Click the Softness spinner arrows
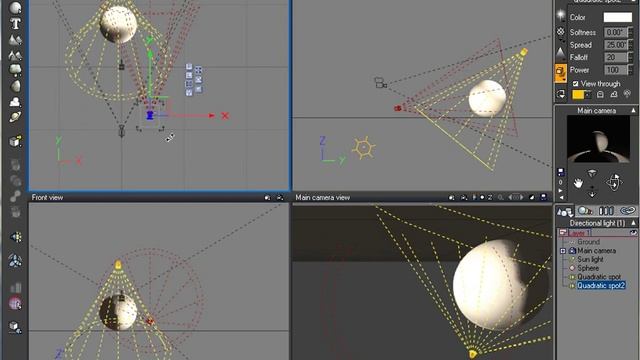The width and height of the screenshot is (640, 360). pos(631,32)
